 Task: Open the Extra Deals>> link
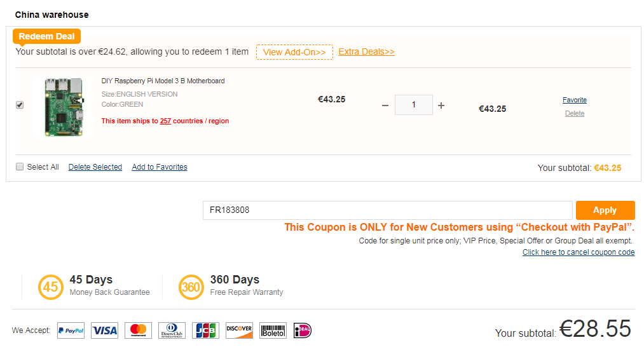coord(366,51)
